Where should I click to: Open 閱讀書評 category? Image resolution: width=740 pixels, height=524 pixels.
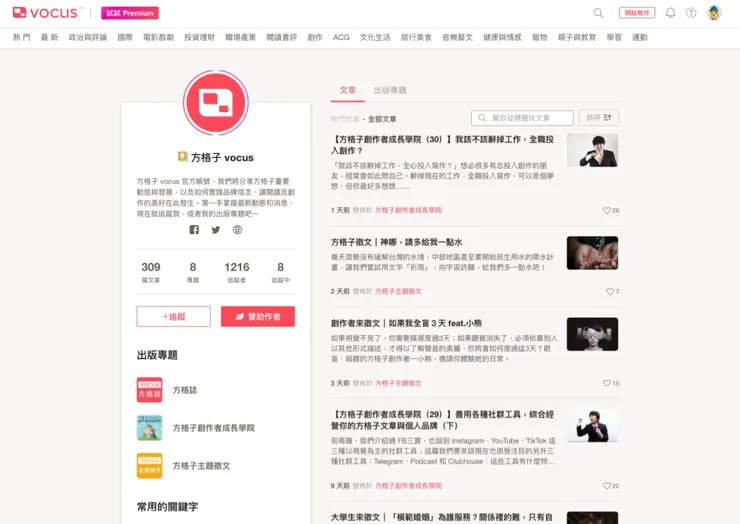tap(282, 37)
